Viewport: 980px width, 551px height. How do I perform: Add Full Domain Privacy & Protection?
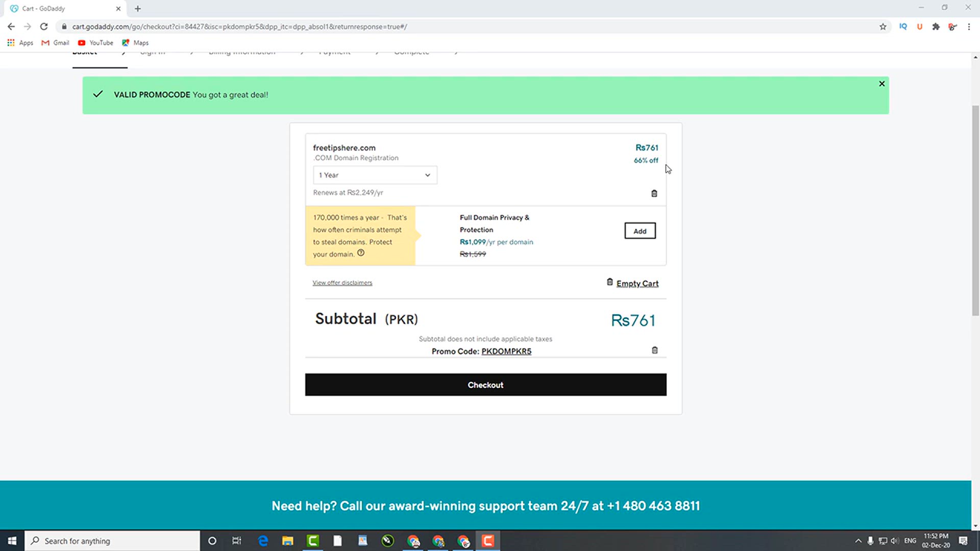tap(640, 231)
